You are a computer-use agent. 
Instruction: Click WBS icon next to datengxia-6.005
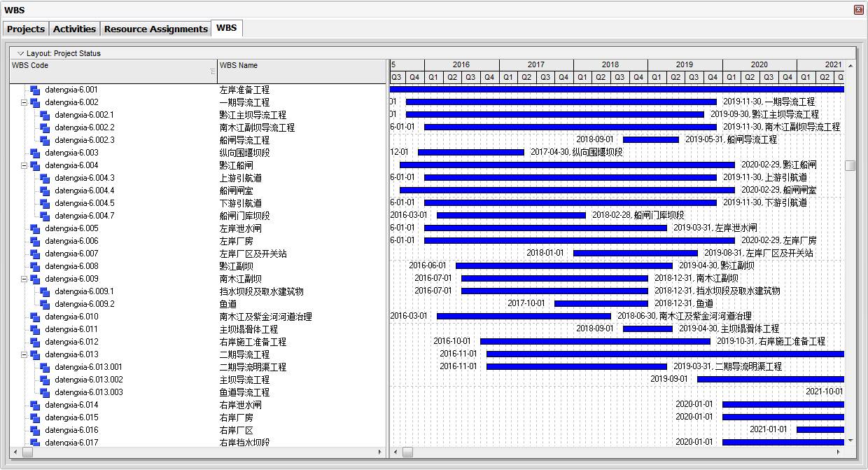coord(35,228)
